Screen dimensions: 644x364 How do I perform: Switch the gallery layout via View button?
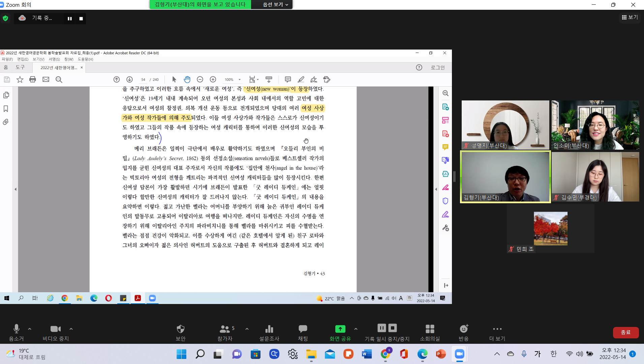[630, 17]
